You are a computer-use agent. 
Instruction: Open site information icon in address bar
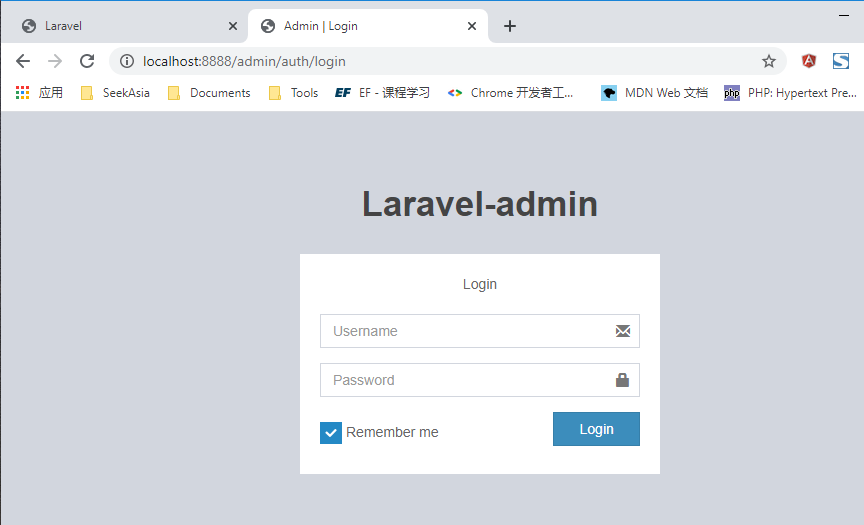point(127,61)
